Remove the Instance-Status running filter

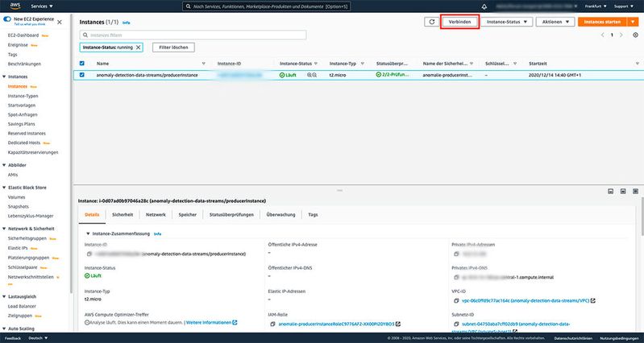click(x=138, y=48)
